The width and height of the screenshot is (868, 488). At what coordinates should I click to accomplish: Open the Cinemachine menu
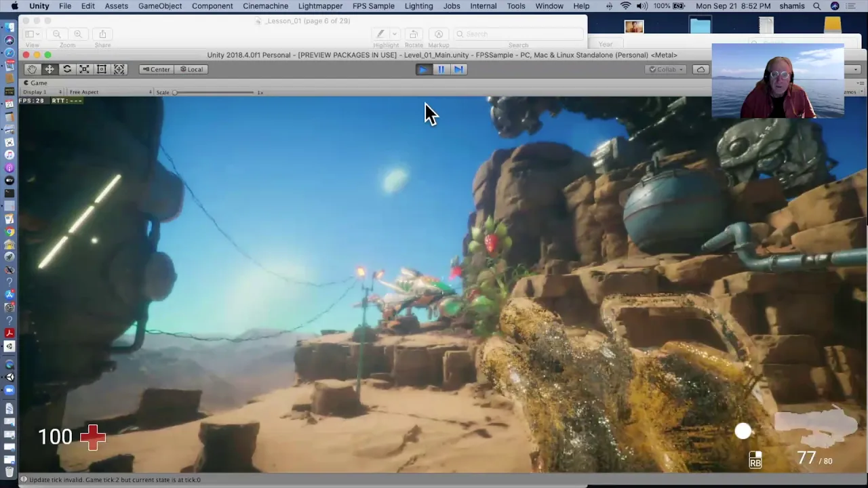click(x=265, y=6)
